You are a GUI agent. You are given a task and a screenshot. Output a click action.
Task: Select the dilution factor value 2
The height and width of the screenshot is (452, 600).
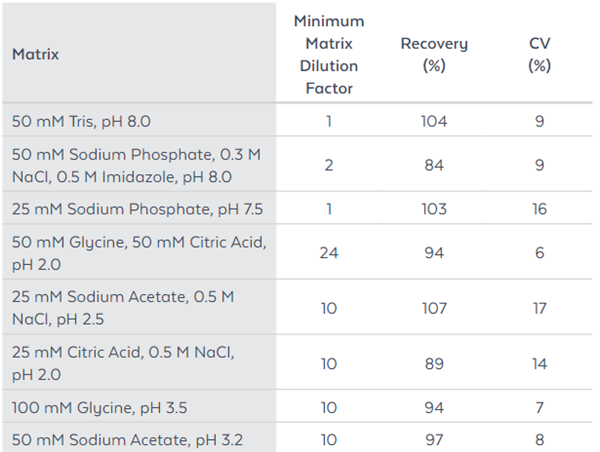329,165
